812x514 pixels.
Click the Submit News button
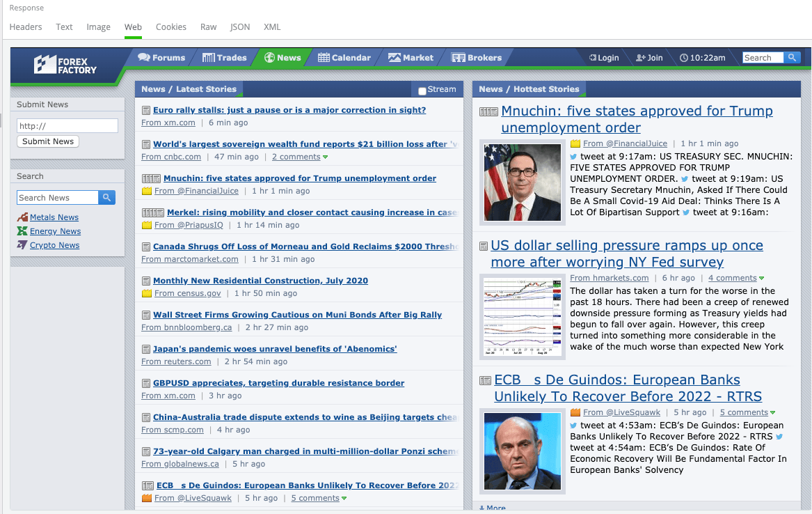click(48, 141)
